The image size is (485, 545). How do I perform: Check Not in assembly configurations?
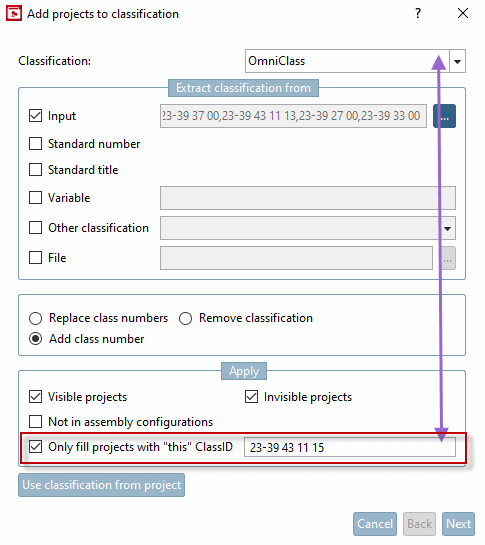35,422
